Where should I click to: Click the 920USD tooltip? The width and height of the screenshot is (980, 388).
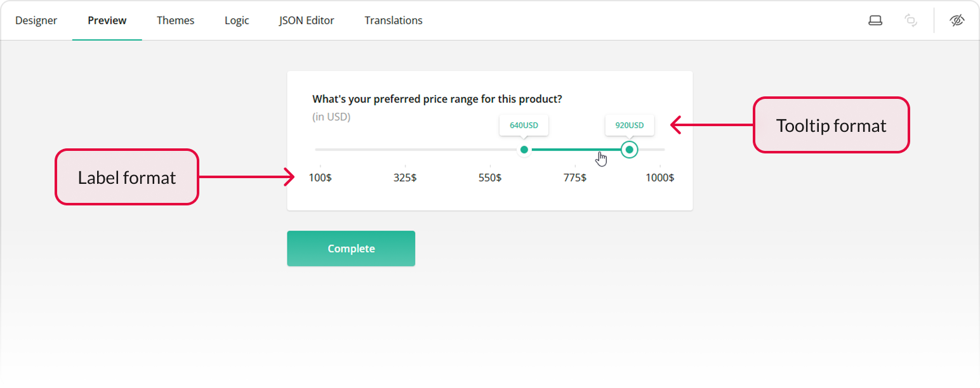point(629,125)
